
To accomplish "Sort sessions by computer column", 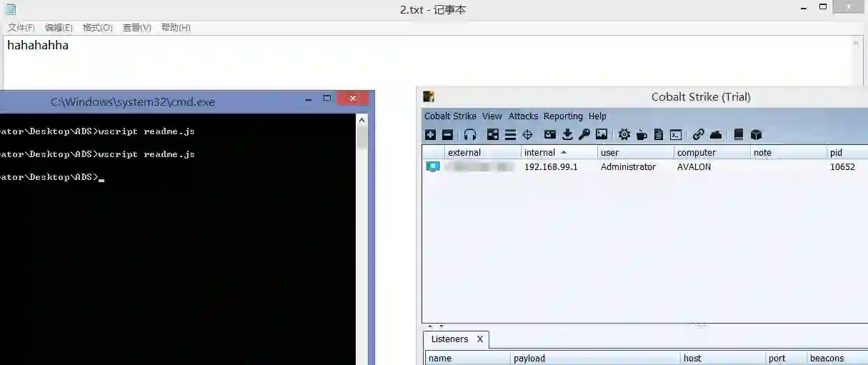I will tap(712, 152).
